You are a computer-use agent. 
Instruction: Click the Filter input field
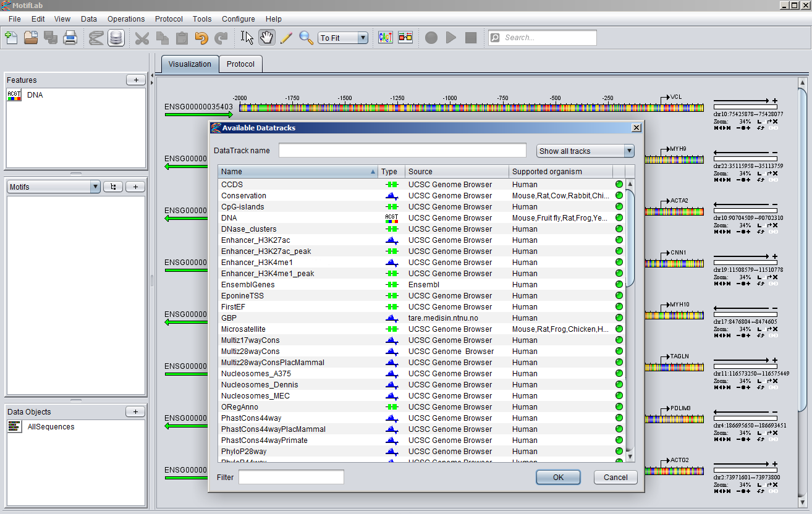(291, 477)
